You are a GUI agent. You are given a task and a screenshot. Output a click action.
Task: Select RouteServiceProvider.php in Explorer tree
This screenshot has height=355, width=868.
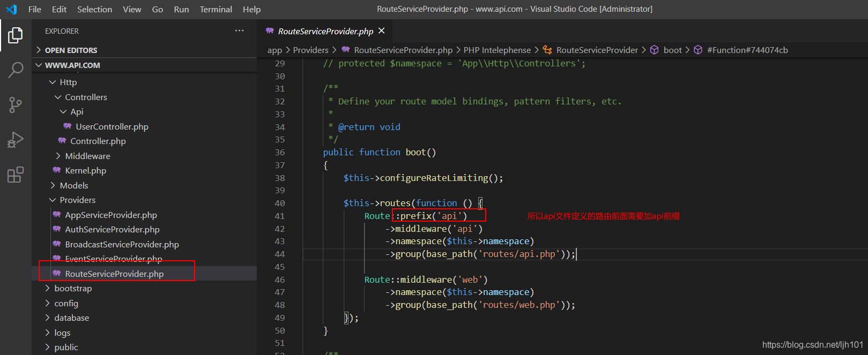(114, 274)
